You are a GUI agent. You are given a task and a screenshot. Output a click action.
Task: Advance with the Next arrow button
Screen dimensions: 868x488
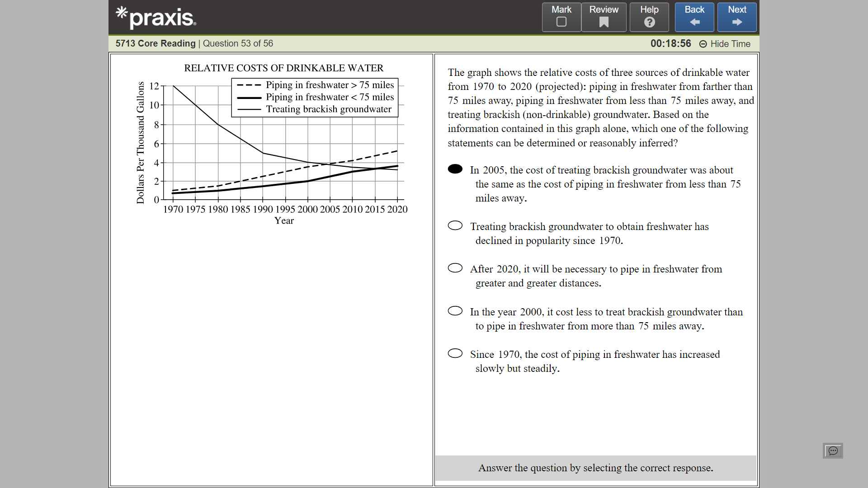(737, 17)
